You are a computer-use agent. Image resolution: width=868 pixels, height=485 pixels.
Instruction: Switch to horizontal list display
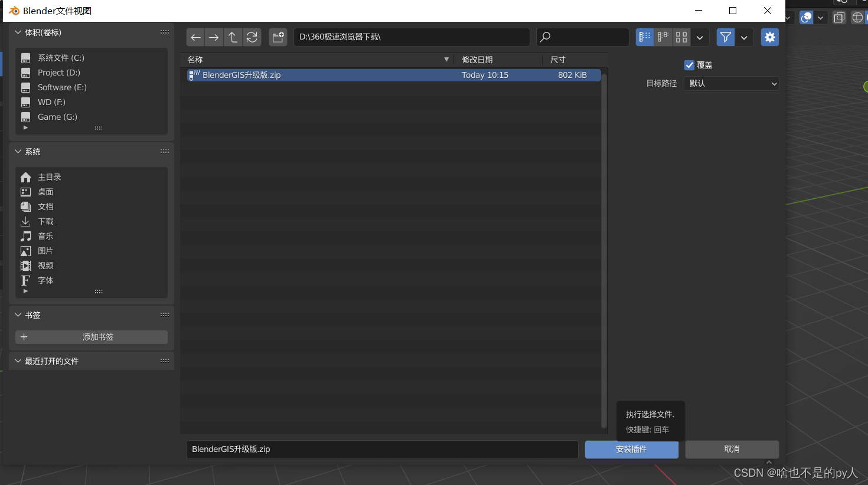click(663, 37)
